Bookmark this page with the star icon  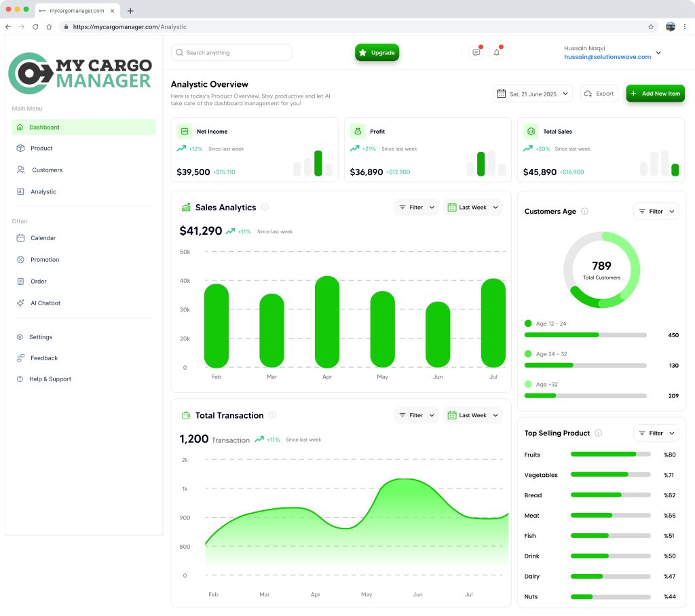[651, 27]
